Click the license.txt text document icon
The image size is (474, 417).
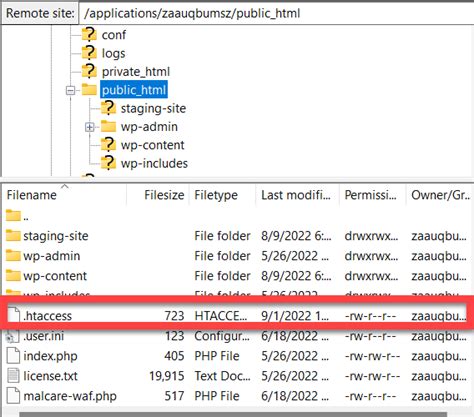(13, 376)
